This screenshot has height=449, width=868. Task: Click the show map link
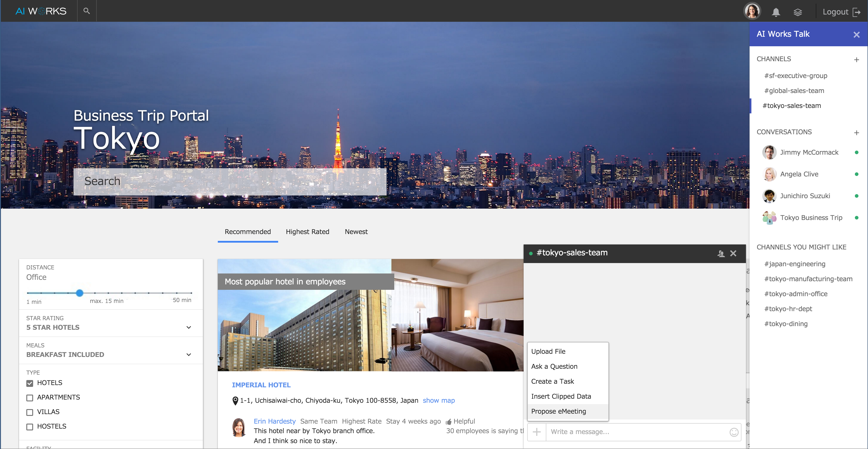tap(438, 400)
